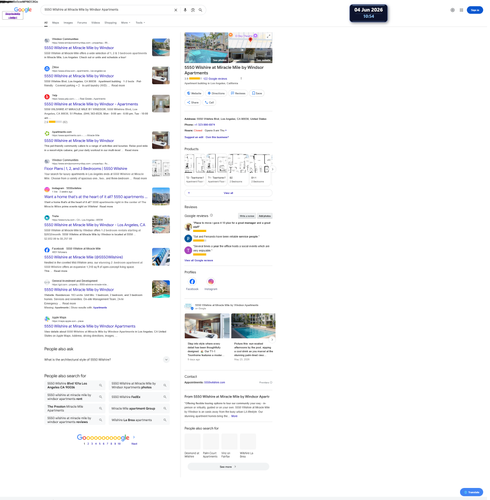
Task: Open the Instagram profile icon
Action: [211, 282]
